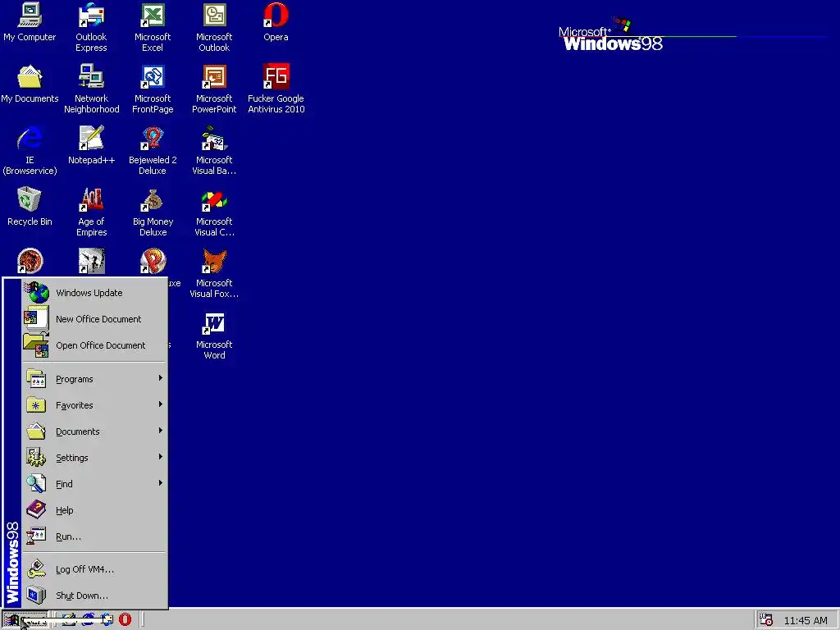Select the IE (Browservice) desktop icon

tap(30, 150)
